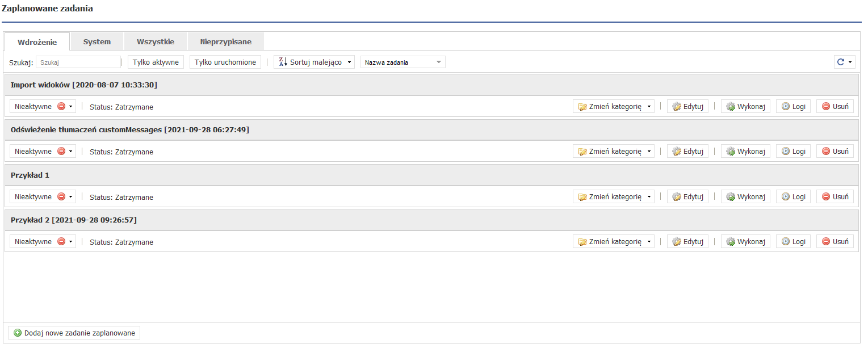Open Nieaktywne status dropdown for Import widoków

pyautogui.click(x=43, y=106)
